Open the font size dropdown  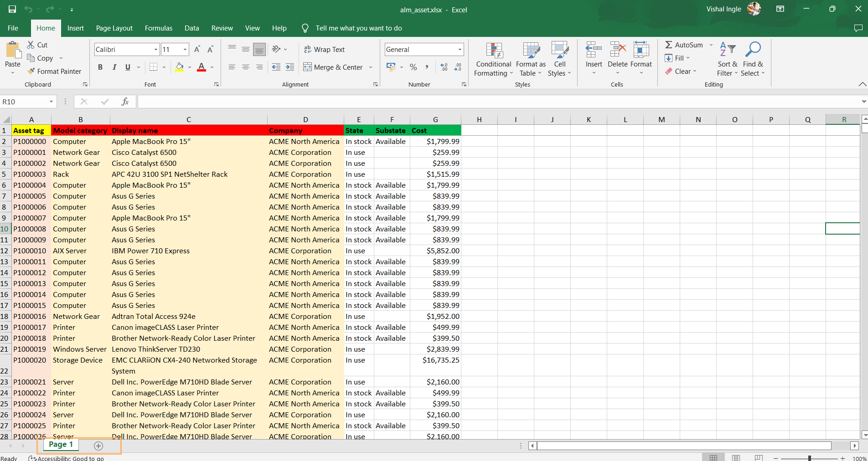pos(185,49)
